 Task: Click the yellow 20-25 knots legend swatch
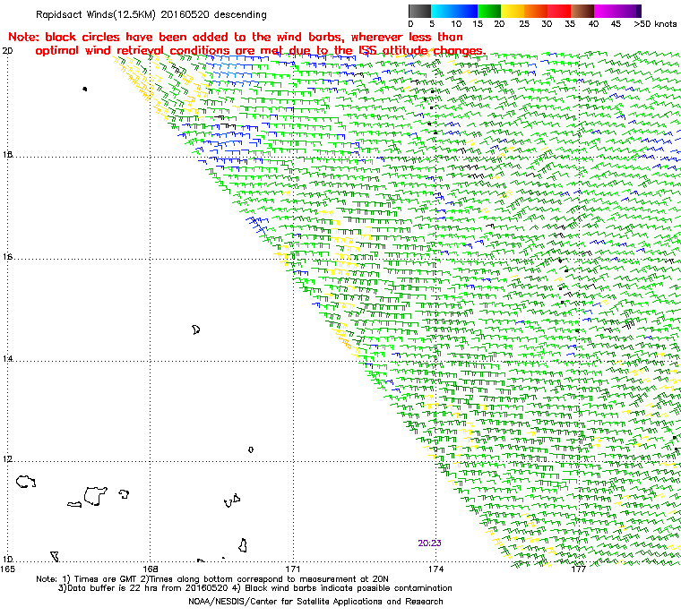click(x=513, y=11)
